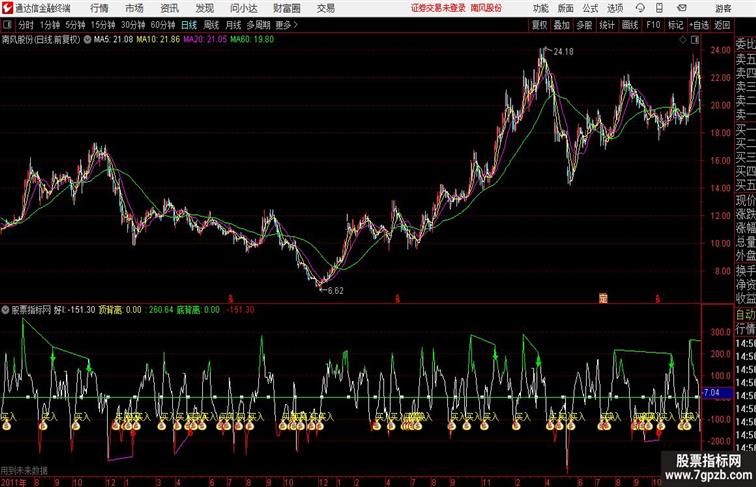Click the 2011年 label on time axis
The height and width of the screenshot is (487, 756).
tap(14, 482)
